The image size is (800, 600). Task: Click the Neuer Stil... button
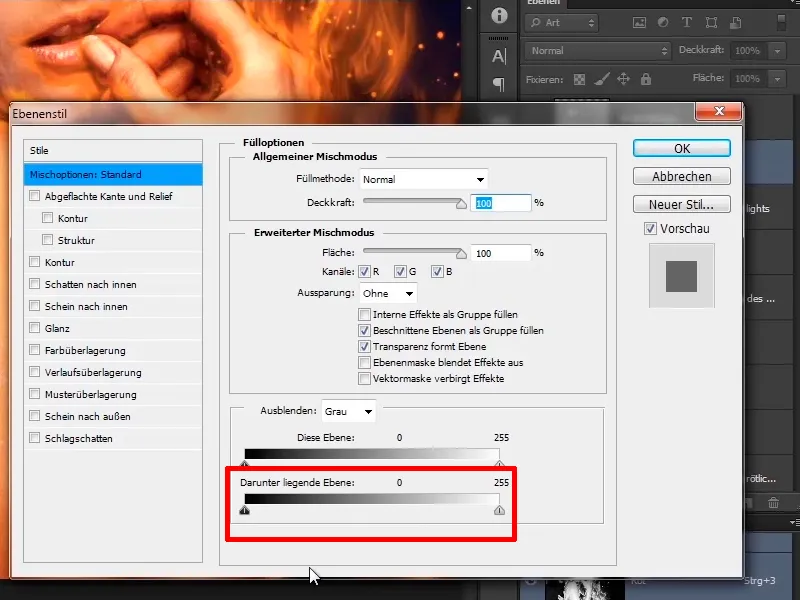click(682, 205)
